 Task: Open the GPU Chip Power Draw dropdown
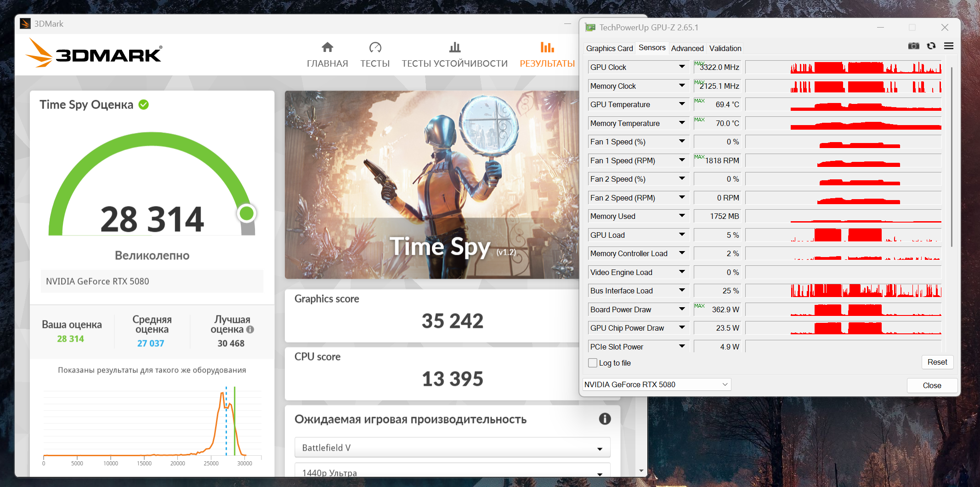pos(682,328)
